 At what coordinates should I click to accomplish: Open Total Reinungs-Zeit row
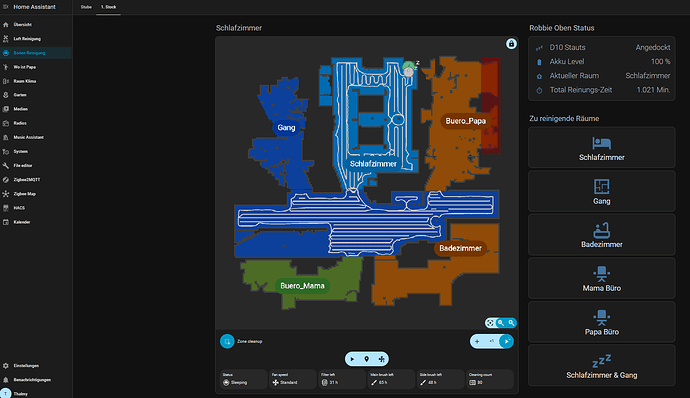(602, 90)
